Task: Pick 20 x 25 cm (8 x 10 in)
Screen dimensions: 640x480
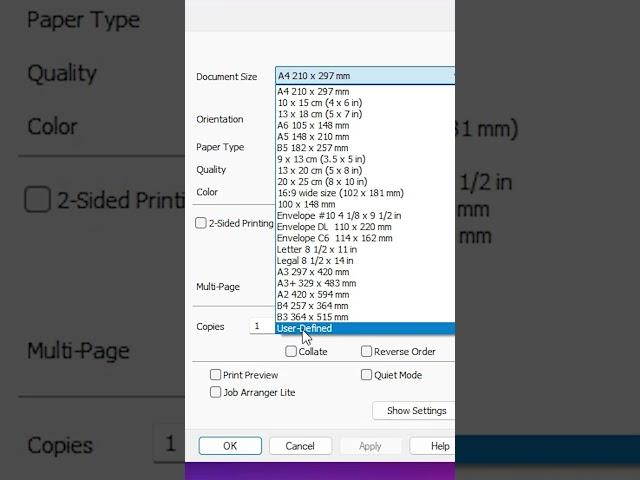Action: (365, 182)
